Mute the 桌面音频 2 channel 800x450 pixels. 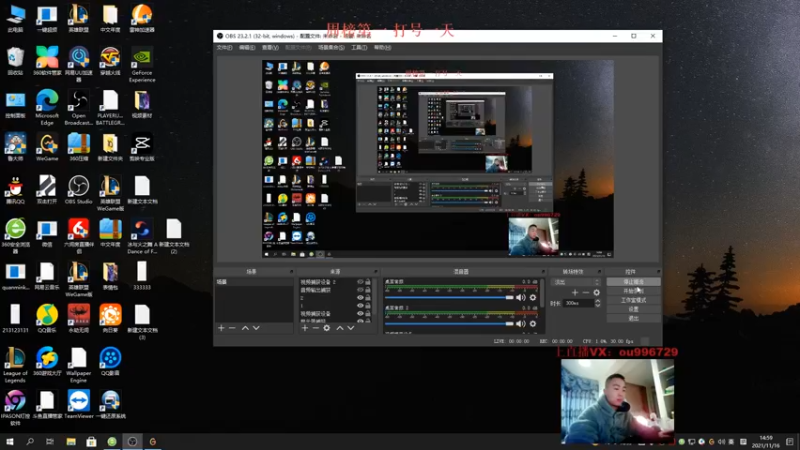click(x=520, y=323)
